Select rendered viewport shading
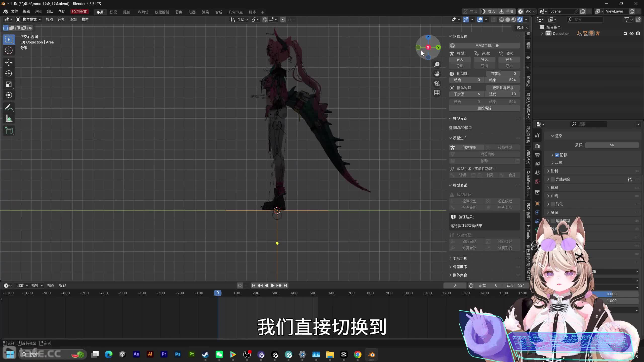644x362 pixels. (x=520, y=20)
